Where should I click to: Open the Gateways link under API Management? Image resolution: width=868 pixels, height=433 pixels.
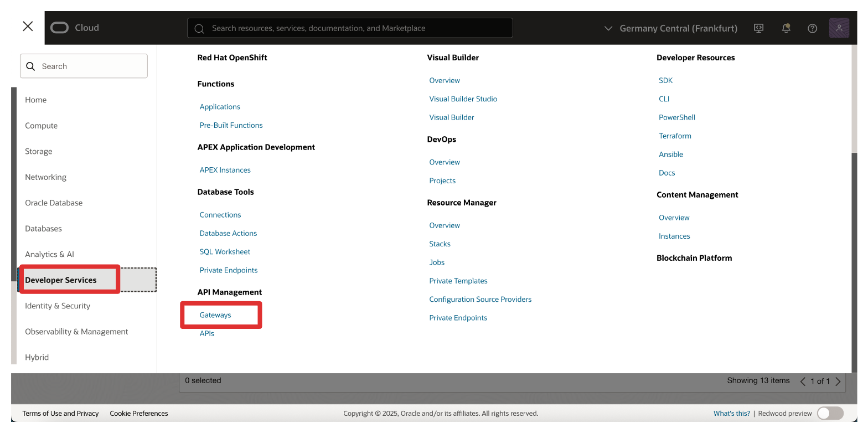click(x=215, y=315)
